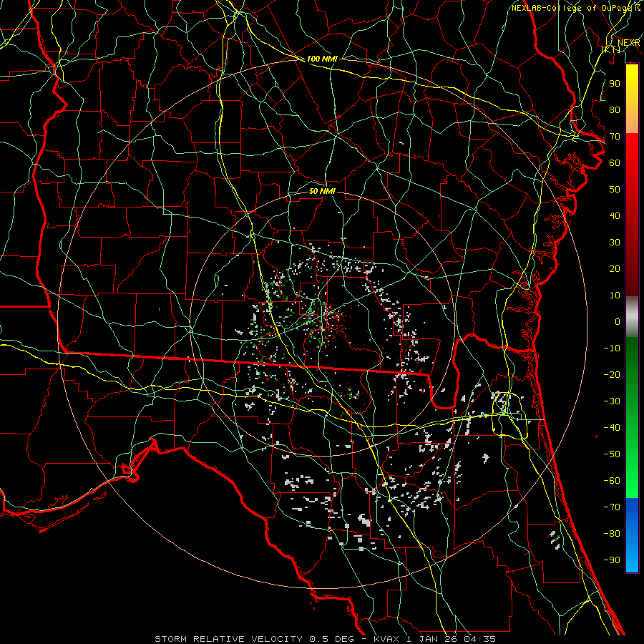
Task: Select the green band of velocity scale
Action: [632, 417]
